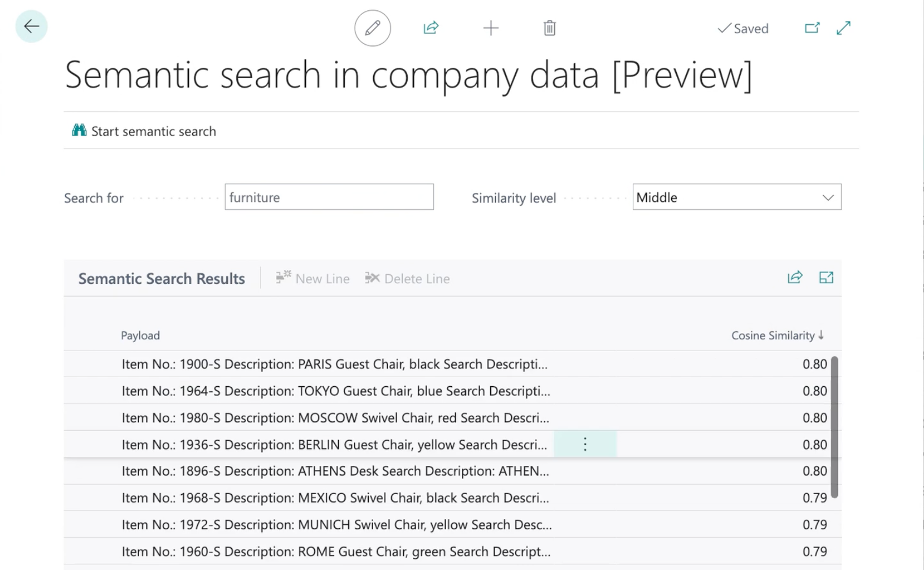The height and width of the screenshot is (570, 924).
Task: Open page in new window icon
Action: point(812,28)
